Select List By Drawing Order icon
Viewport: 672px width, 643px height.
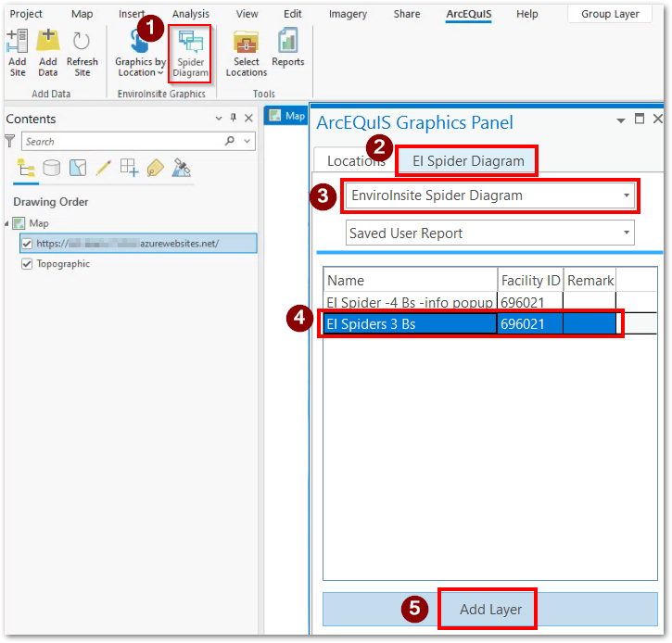coord(26,168)
